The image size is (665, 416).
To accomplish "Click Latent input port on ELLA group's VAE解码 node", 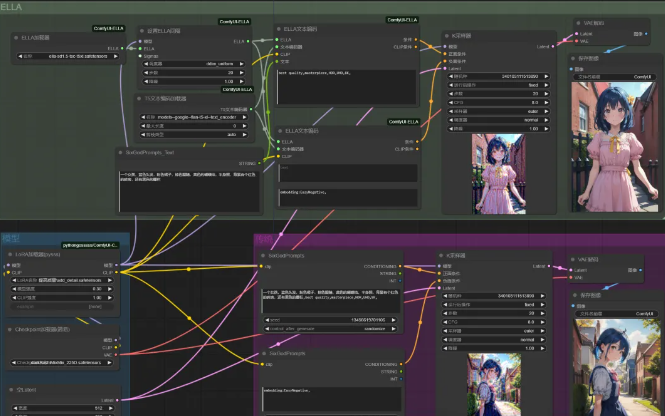I will 576,34.
